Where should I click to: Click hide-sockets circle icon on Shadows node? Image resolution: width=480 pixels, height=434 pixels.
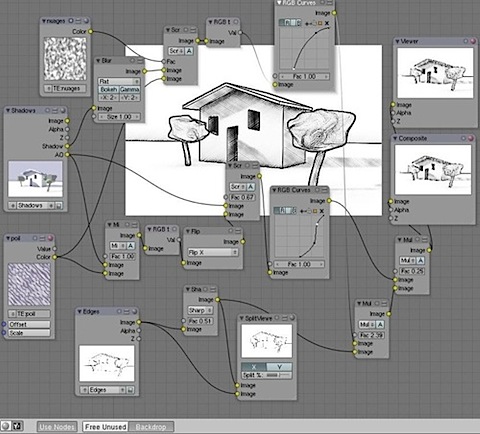pyautogui.click(x=47, y=110)
